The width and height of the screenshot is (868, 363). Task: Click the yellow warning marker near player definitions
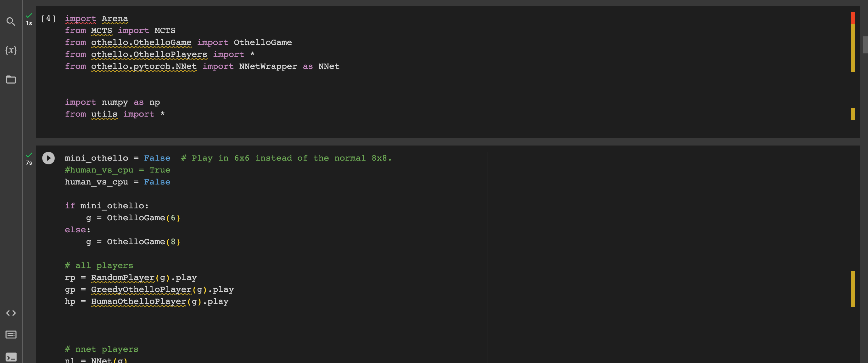pyautogui.click(x=853, y=289)
